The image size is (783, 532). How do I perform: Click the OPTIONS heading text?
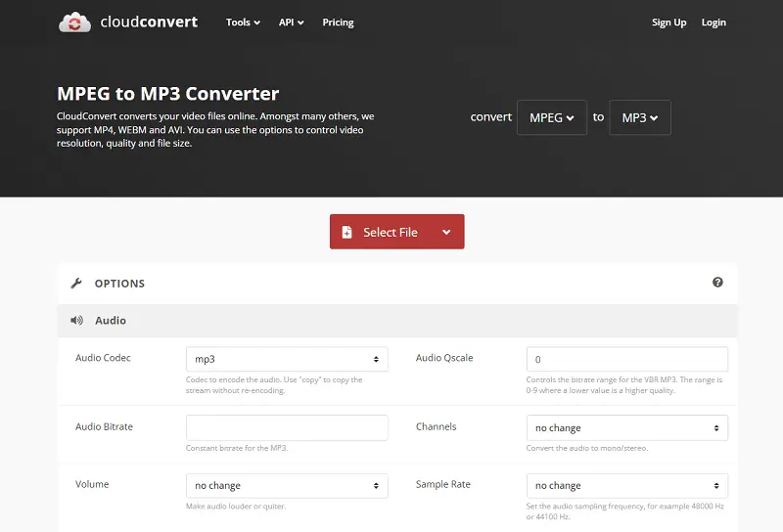[119, 284]
